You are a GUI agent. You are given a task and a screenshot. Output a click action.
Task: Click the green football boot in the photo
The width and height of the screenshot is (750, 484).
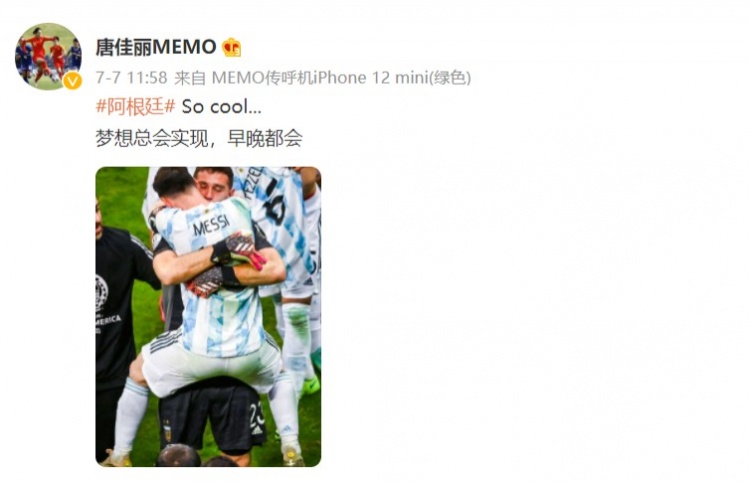point(309,385)
